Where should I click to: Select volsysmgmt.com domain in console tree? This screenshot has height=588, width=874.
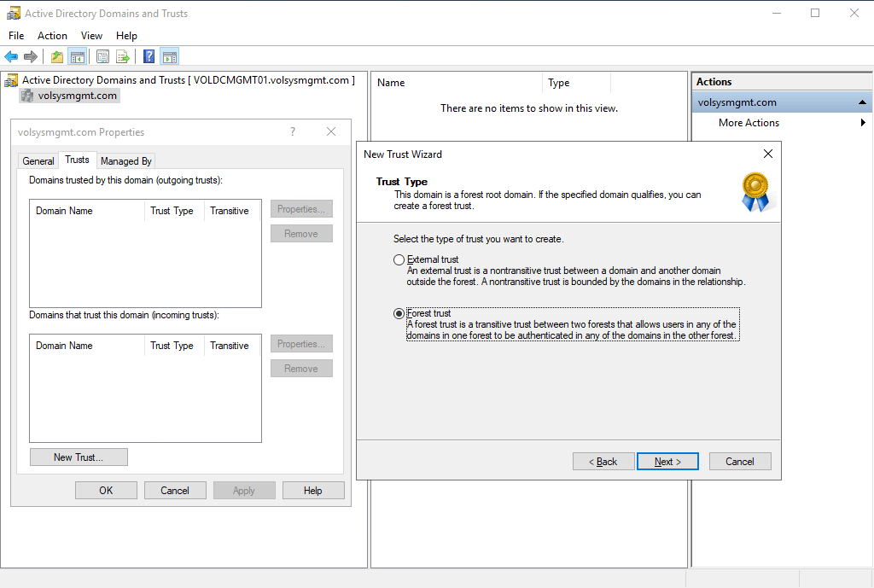point(77,96)
